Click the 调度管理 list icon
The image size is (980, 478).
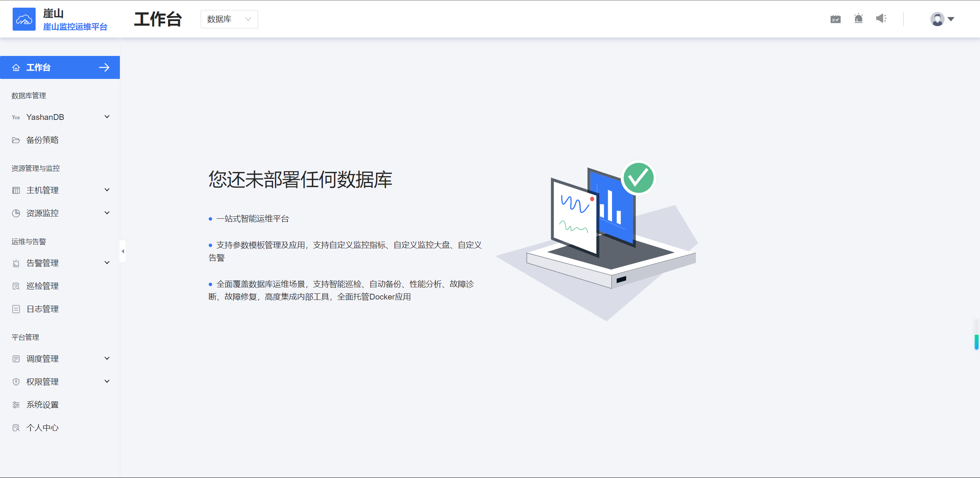16,359
